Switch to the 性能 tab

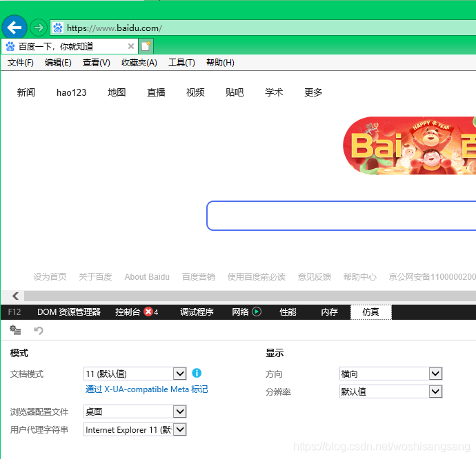click(x=288, y=312)
